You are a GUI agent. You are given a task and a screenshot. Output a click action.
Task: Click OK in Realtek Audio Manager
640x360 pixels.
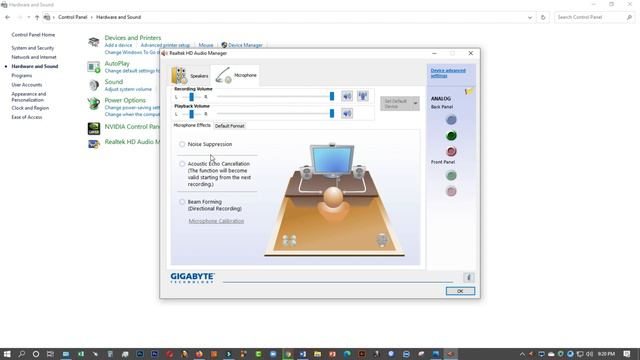460,291
